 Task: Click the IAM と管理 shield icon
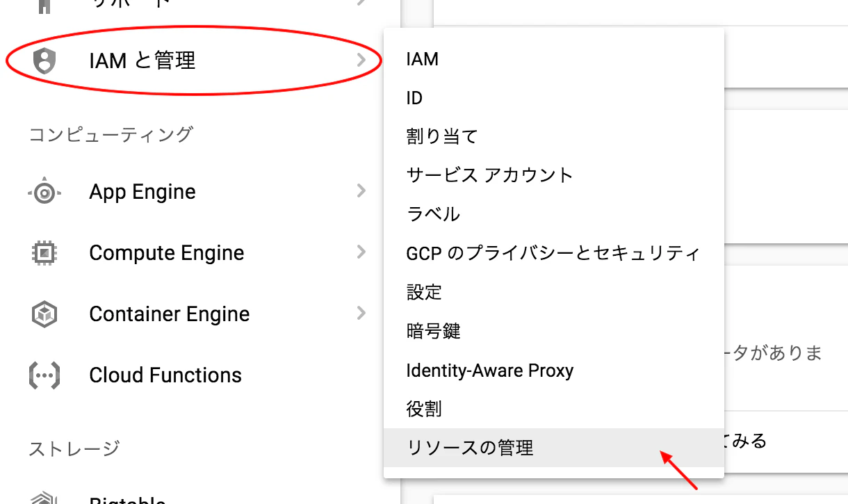[43, 60]
